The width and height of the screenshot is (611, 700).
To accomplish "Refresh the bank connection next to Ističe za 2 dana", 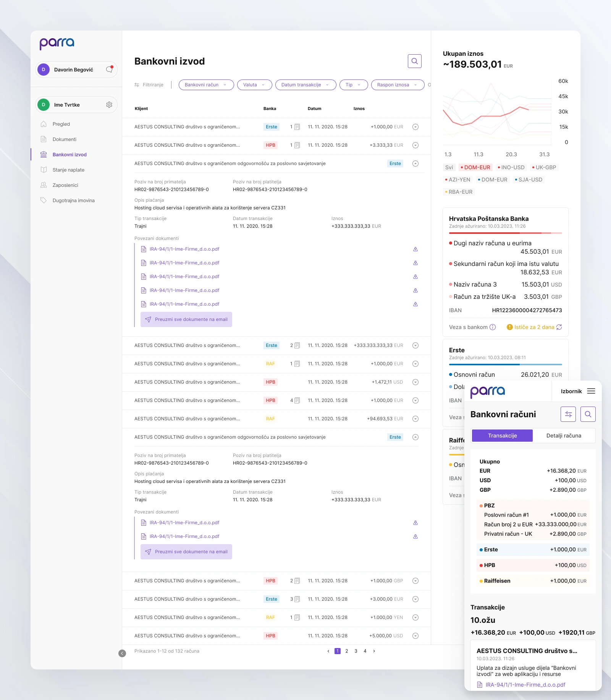I will (559, 327).
